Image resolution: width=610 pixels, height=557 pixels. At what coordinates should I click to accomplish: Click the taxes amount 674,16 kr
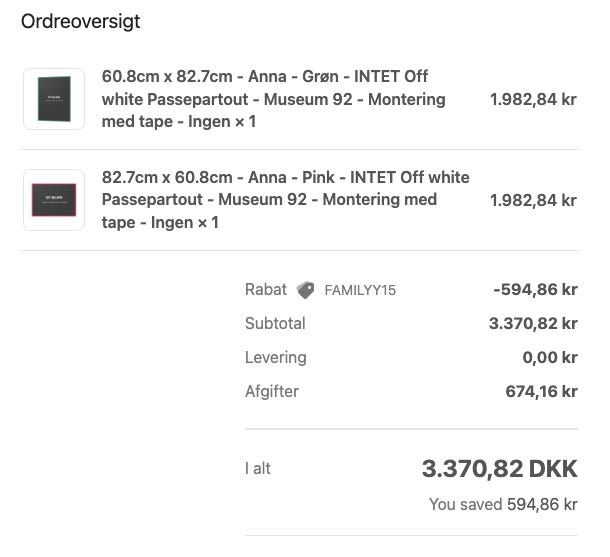click(541, 391)
